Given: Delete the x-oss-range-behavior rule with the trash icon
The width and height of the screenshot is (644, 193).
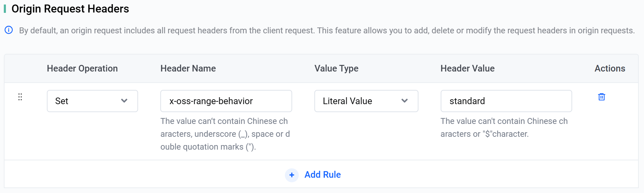Looking at the screenshot, I should (x=602, y=97).
